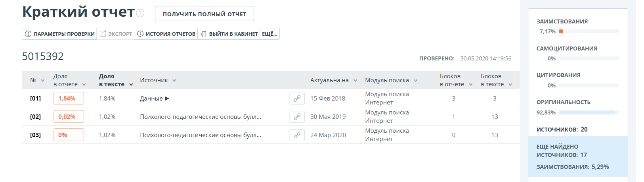The image size is (644, 182).
Task: Open the link icon for source 01
Action: point(297,99)
